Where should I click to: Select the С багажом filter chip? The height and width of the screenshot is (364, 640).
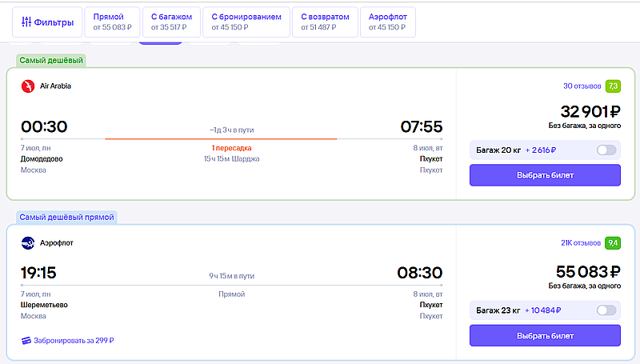pos(171,22)
